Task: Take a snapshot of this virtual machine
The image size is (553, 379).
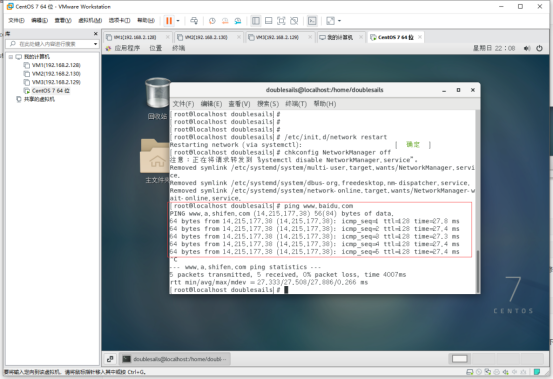Action: coord(212,21)
